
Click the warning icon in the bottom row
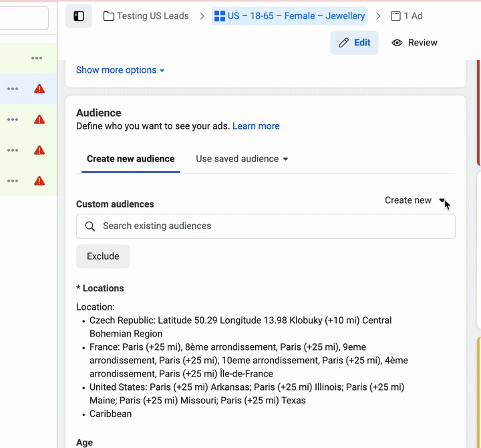39,180
